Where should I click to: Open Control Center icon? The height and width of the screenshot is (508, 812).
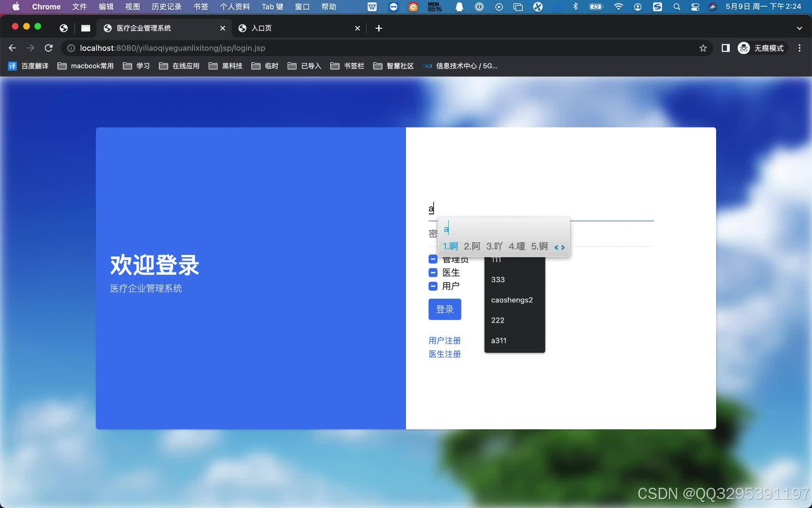695,7
